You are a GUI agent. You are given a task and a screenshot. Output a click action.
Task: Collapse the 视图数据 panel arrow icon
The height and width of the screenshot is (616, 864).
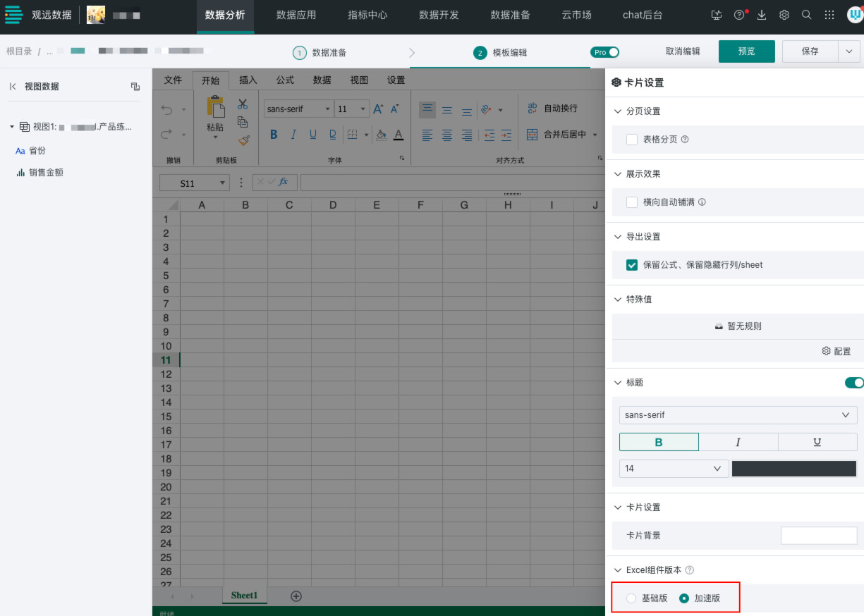(x=13, y=87)
